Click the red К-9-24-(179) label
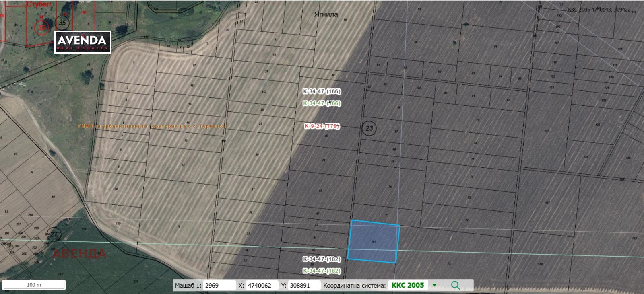This screenshot has height=294, width=644. 322,126
